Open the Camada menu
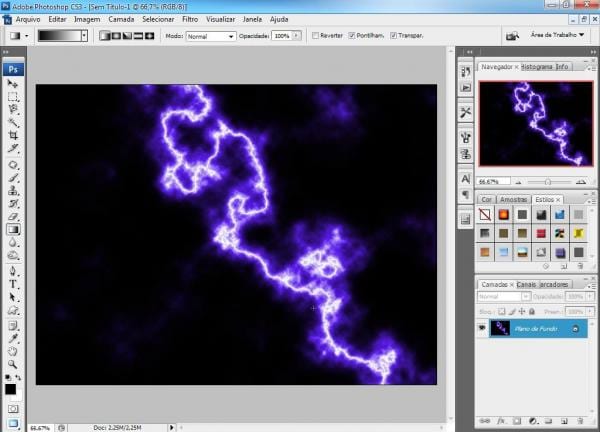Image resolution: width=600 pixels, height=432 pixels. (121, 20)
